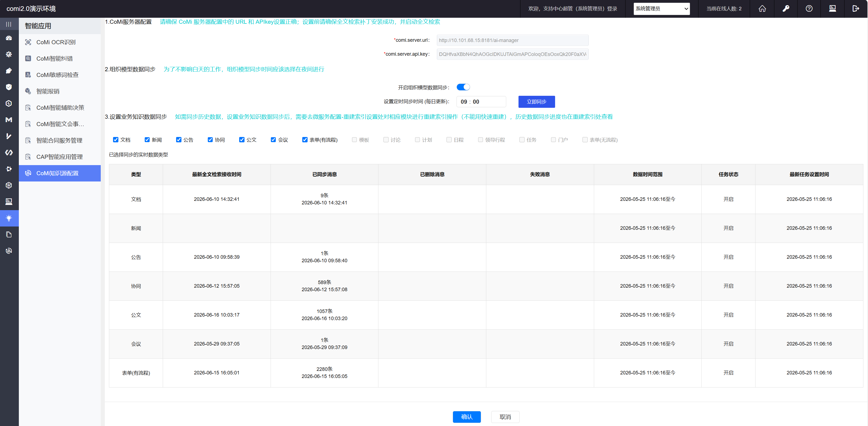
Task: Uncheck the 协同 checkbox
Action: pyautogui.click(x=210, y=139)
